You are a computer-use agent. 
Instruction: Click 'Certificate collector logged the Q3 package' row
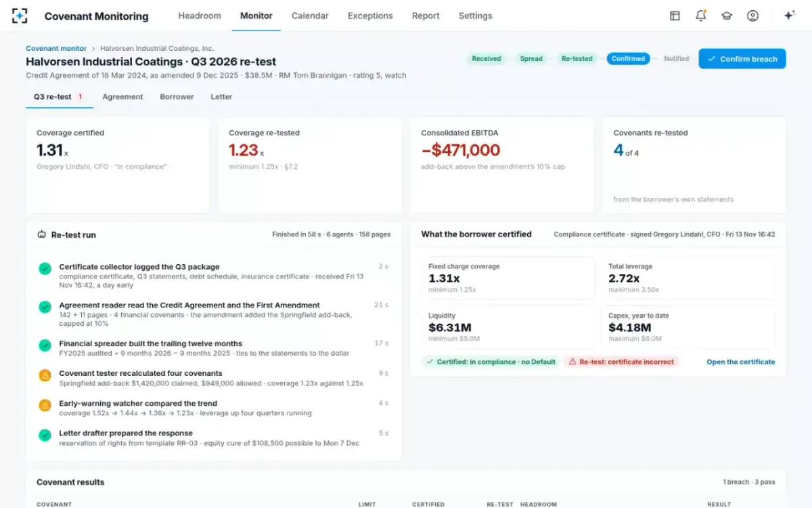214,276
